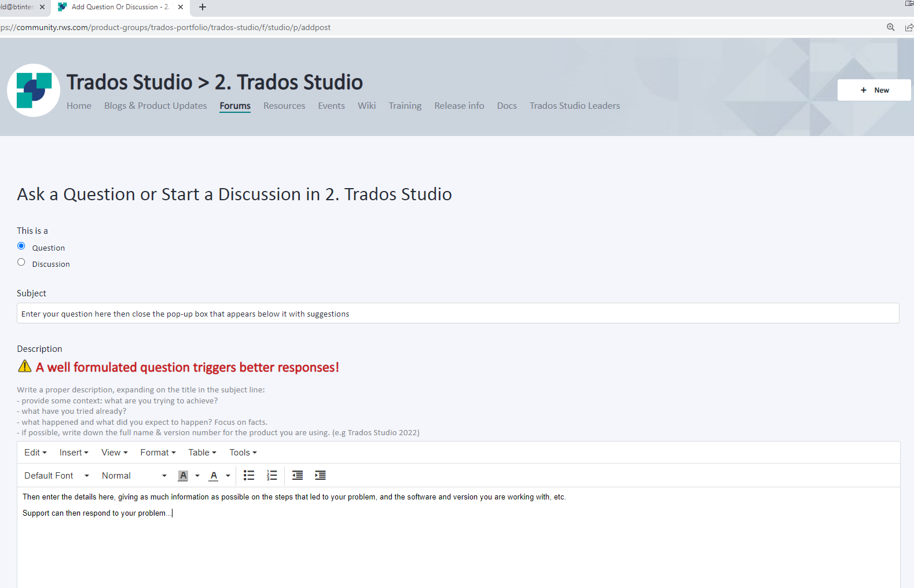Open the Training nav link
Screen dimensions: 914x588
point(405,106)
